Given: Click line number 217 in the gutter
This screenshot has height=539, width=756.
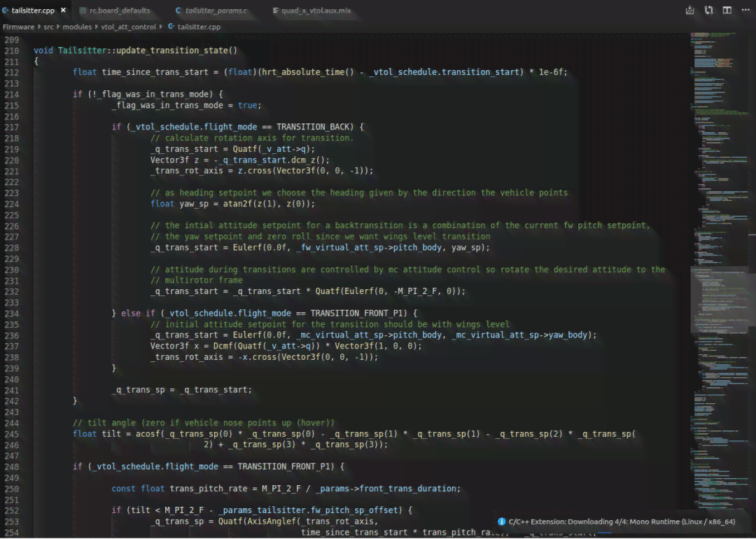Looking at the screenshot, I should pyautogui.click(x=12, y=127).
